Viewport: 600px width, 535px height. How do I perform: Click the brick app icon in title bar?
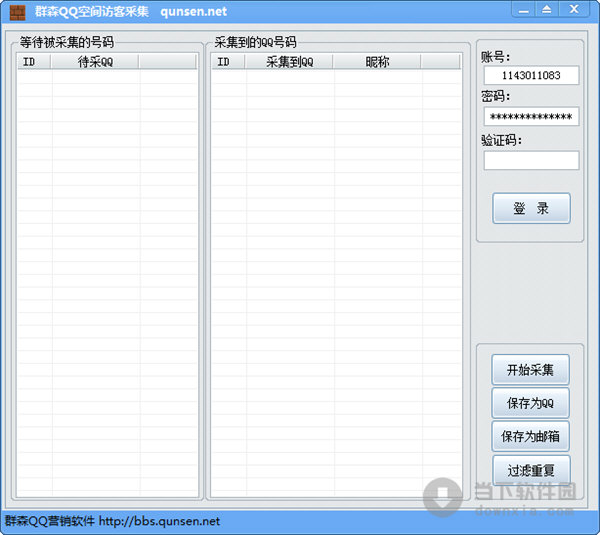(17, 13)
